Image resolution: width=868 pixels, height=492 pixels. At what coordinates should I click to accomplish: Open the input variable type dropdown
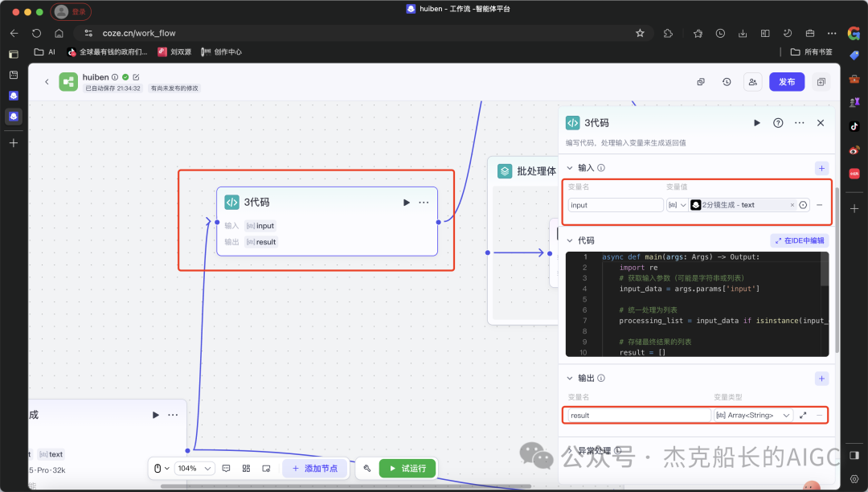[677, 205]
